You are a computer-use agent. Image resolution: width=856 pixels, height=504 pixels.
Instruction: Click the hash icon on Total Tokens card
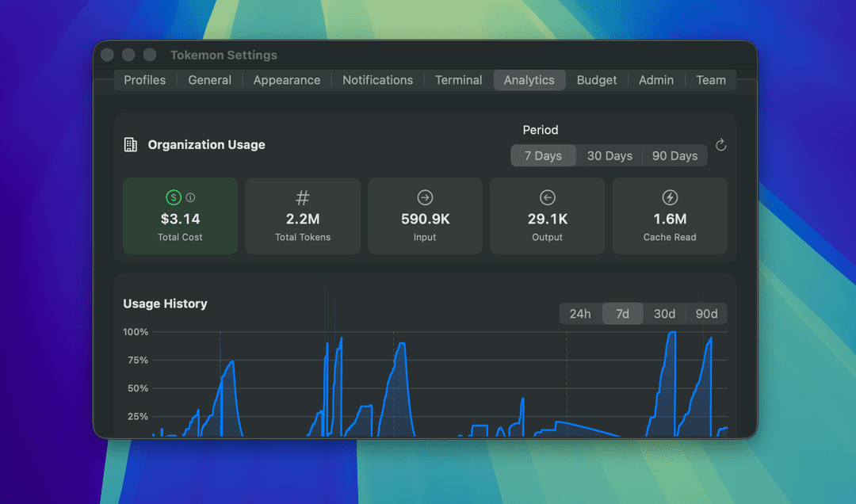303,197
